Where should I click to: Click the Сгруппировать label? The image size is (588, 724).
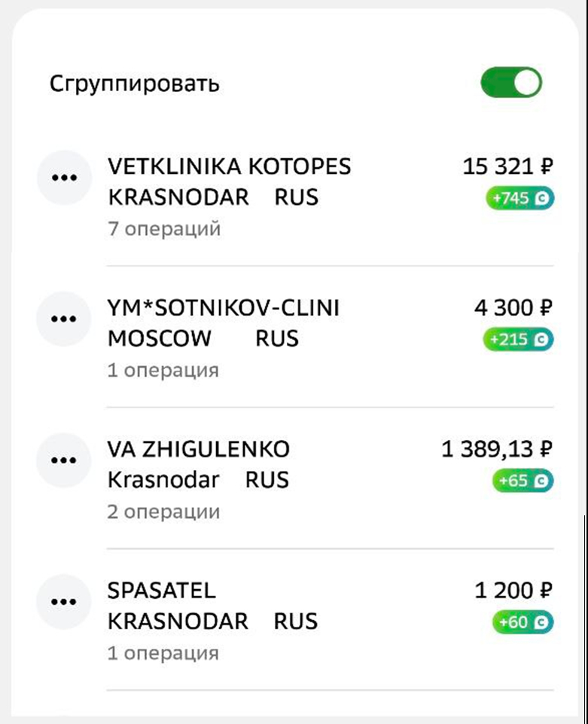[135, 84]
